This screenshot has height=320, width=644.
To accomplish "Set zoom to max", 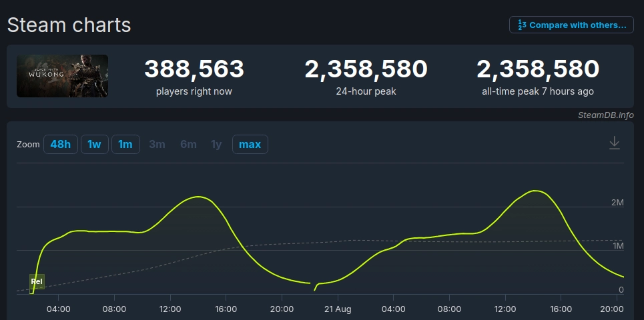I will click(x=250, y=145).
